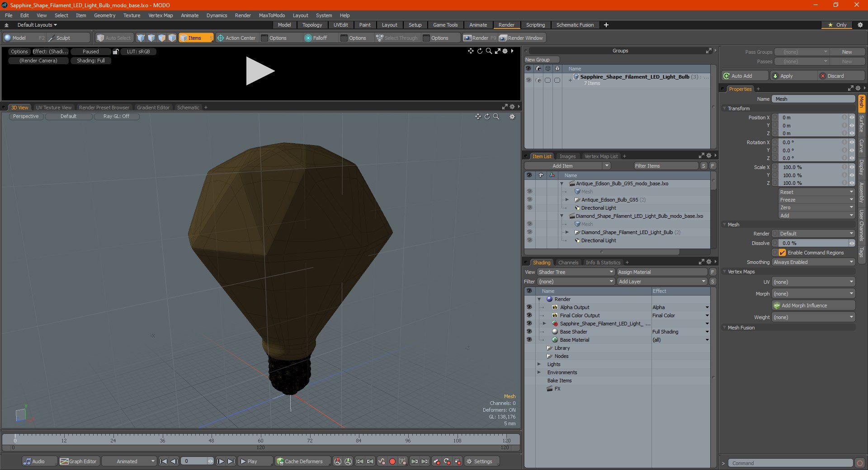Click preview pane zoom magnifier icon
Image resolution: width=868 pixels, height=470 pixels.
489,51
